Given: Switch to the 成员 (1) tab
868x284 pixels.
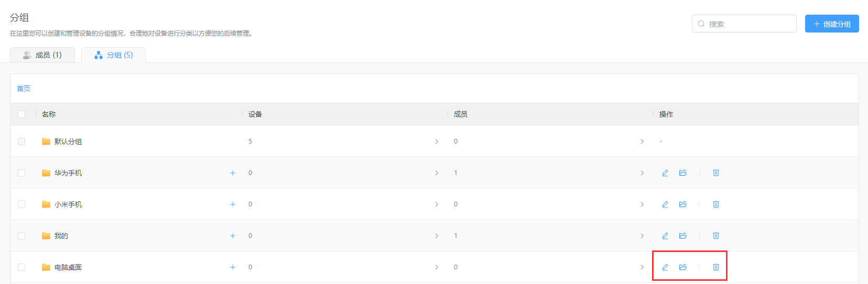Looking at the screenshot, I should [x=42, y=55].
